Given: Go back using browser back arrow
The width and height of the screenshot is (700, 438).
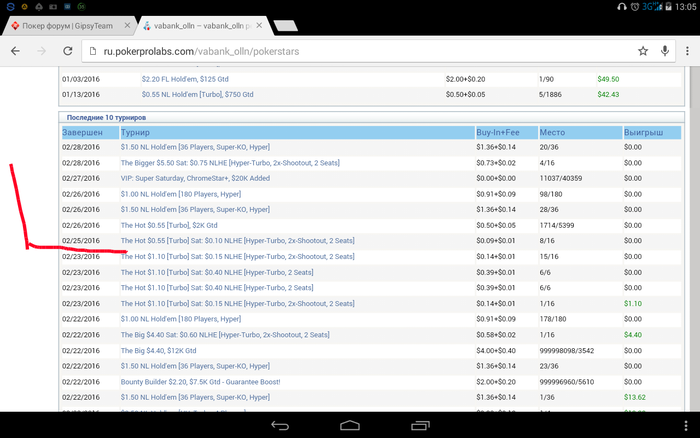Looking at the screenshot, I should pos(15,51).
